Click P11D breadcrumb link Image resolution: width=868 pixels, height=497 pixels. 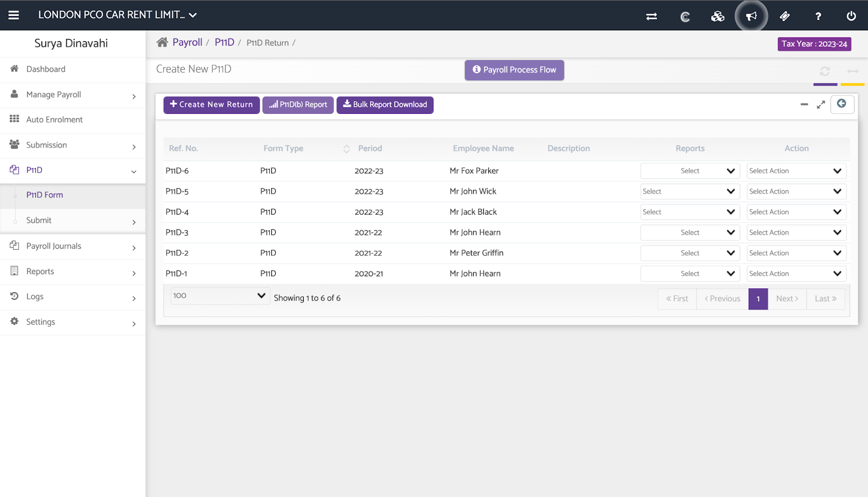[x=225, y=42]
